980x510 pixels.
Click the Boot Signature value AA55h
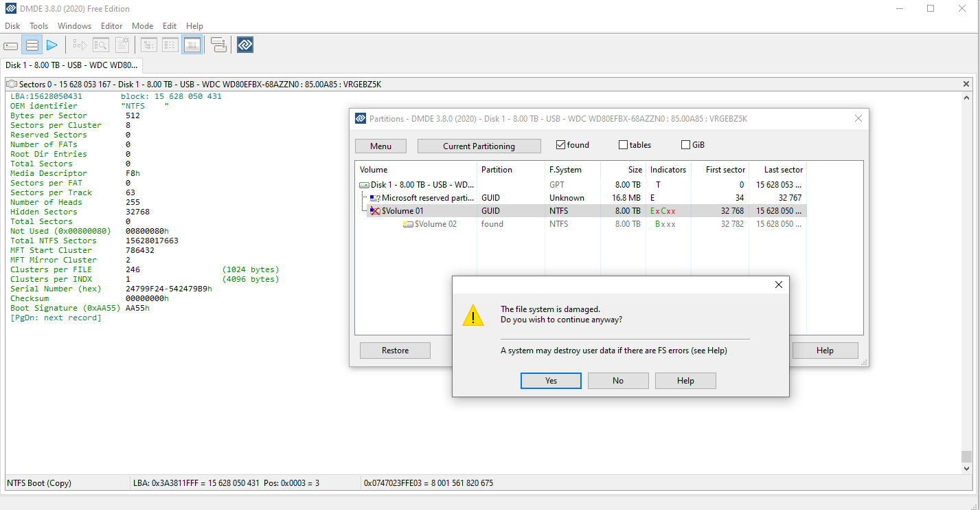pyautogui.click(x=138, y=308)
